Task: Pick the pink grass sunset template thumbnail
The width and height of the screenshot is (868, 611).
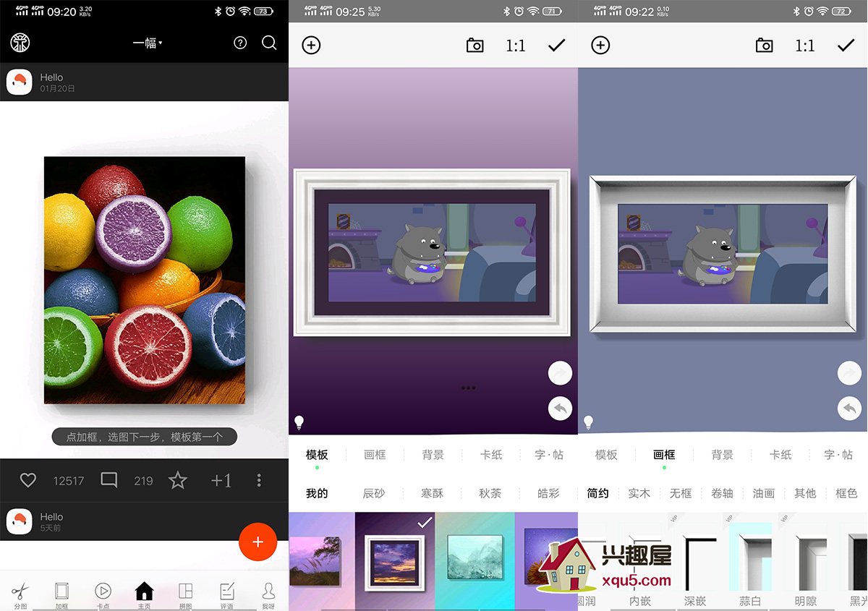Action: click(322, 561)
